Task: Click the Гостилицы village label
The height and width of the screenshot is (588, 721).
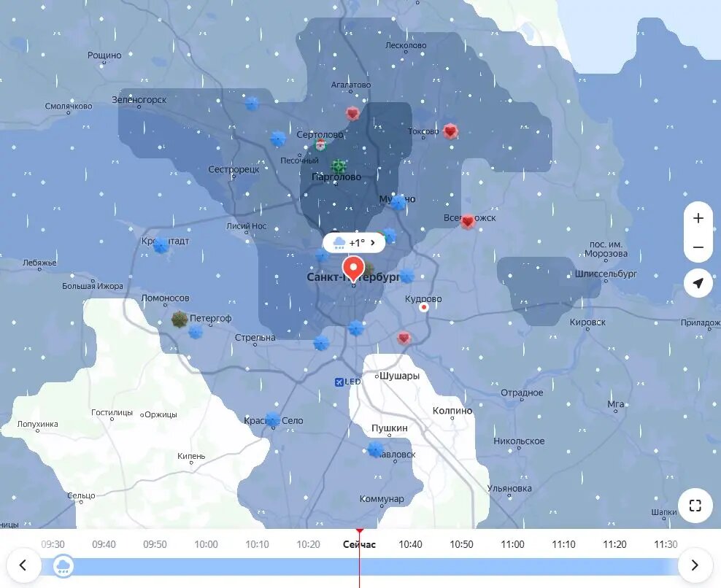Action: point(112,412)
